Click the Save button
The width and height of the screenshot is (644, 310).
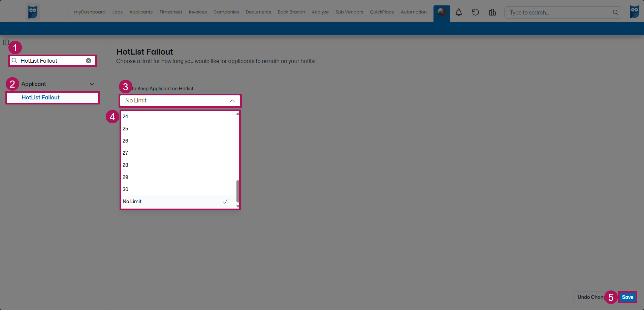(627, 297)
